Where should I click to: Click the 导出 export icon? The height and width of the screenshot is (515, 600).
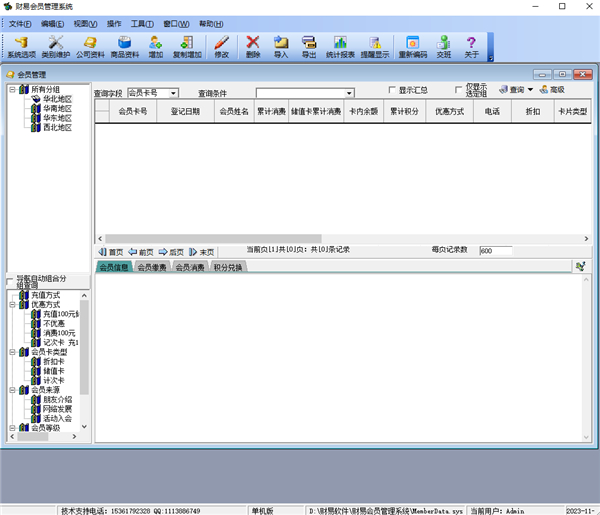point(308,46)
